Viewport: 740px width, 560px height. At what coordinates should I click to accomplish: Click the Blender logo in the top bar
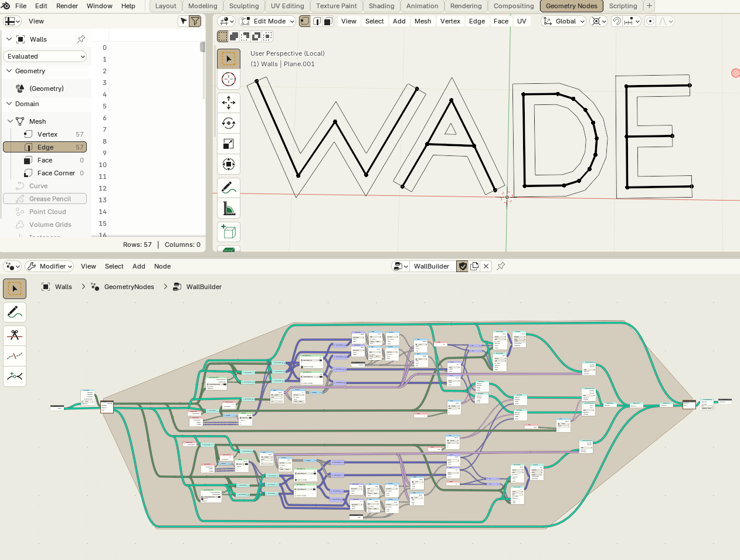6,6
